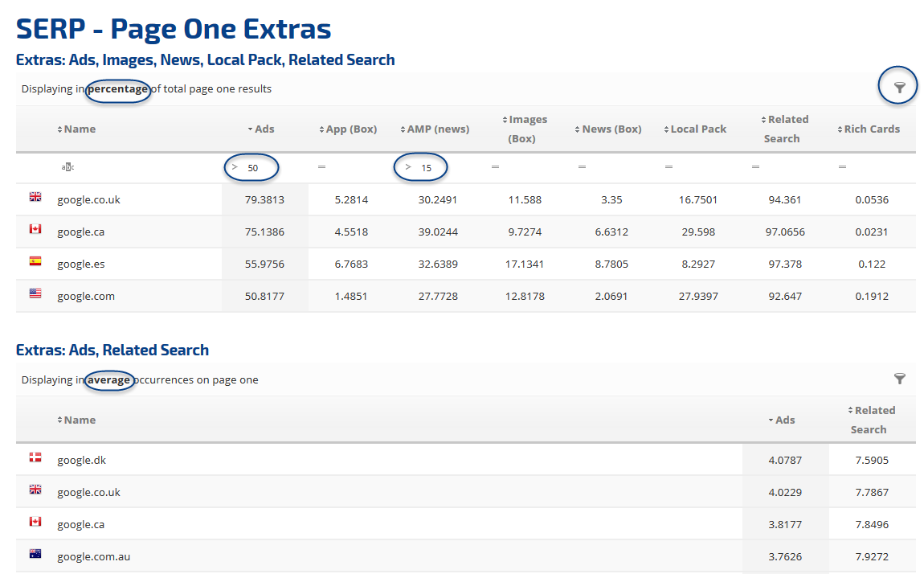Open the Name filter operator selector
This screenshot has width=924, height=574.
click(67, 167)
